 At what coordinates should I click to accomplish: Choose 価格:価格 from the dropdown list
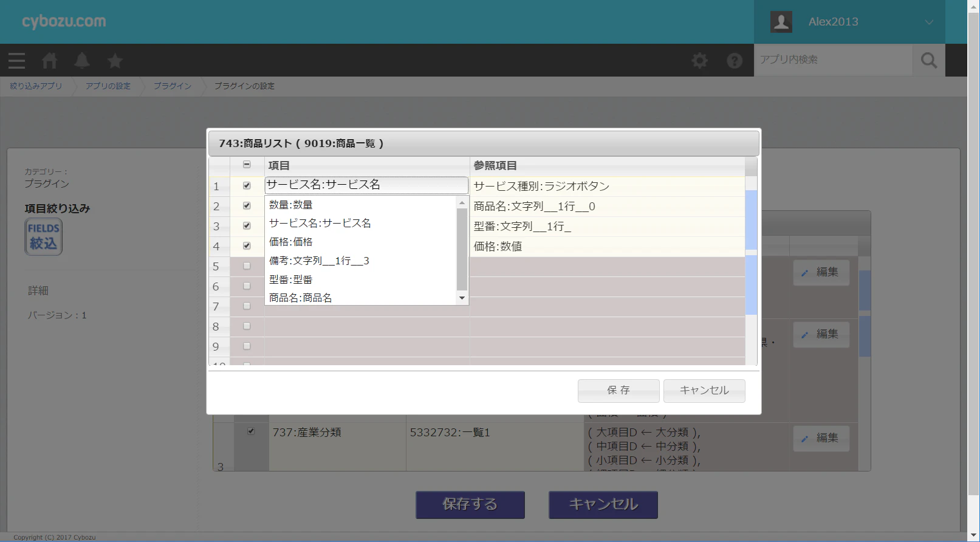(361, 242)
